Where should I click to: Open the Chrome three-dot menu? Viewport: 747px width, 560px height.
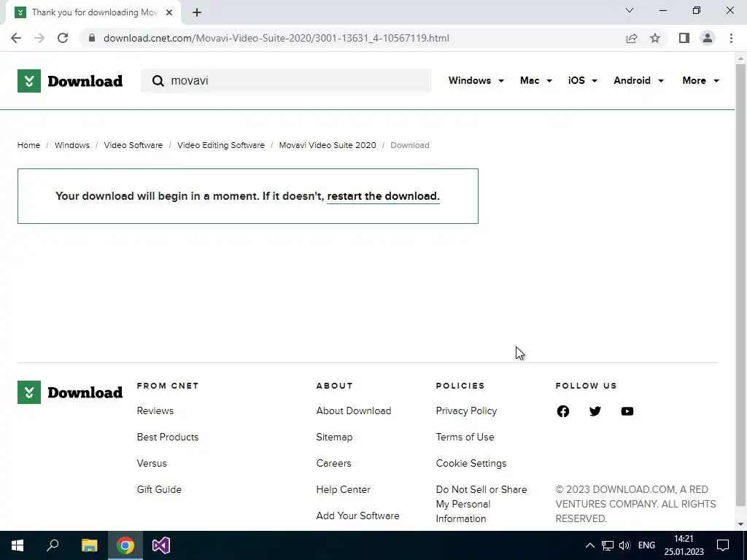tap(731, 38)
